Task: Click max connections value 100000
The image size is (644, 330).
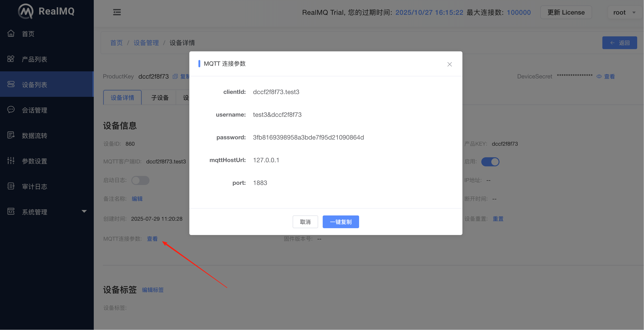Action: [519, 12]
